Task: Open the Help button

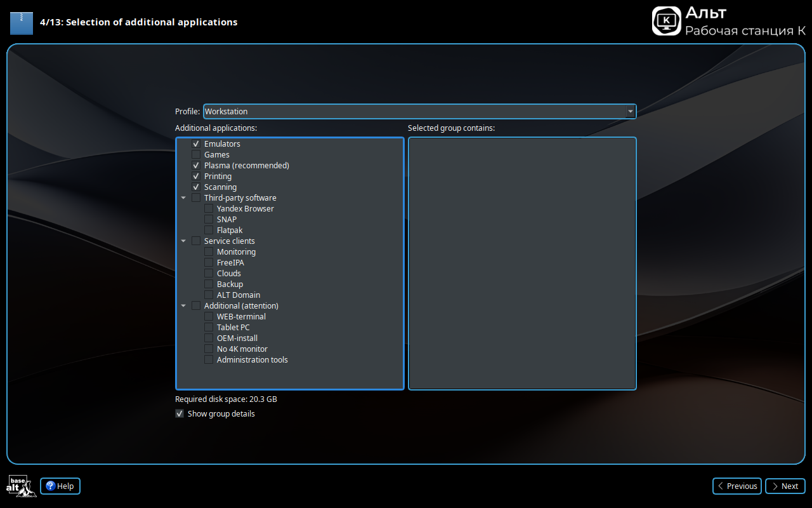Action: point(60,486)
